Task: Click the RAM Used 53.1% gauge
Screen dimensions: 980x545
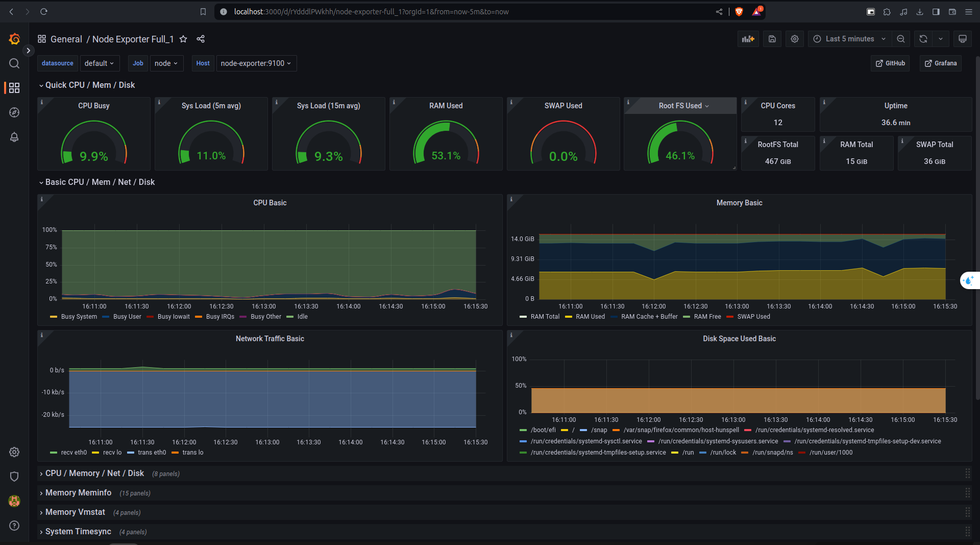Action: [446, 142]
